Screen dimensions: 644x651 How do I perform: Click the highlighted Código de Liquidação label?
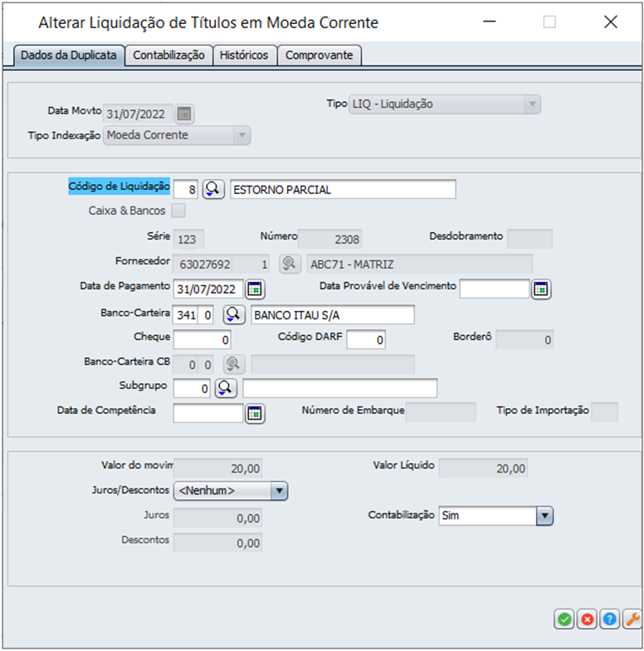120,186
